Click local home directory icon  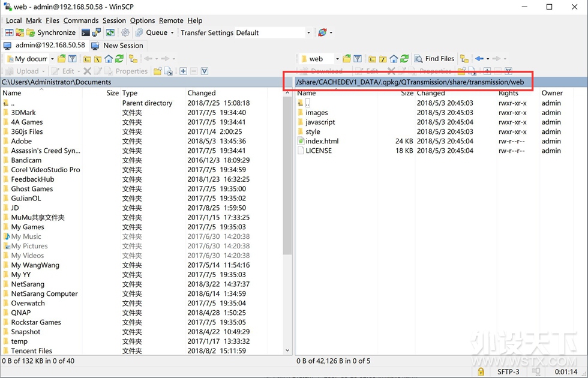pos(109,59)
